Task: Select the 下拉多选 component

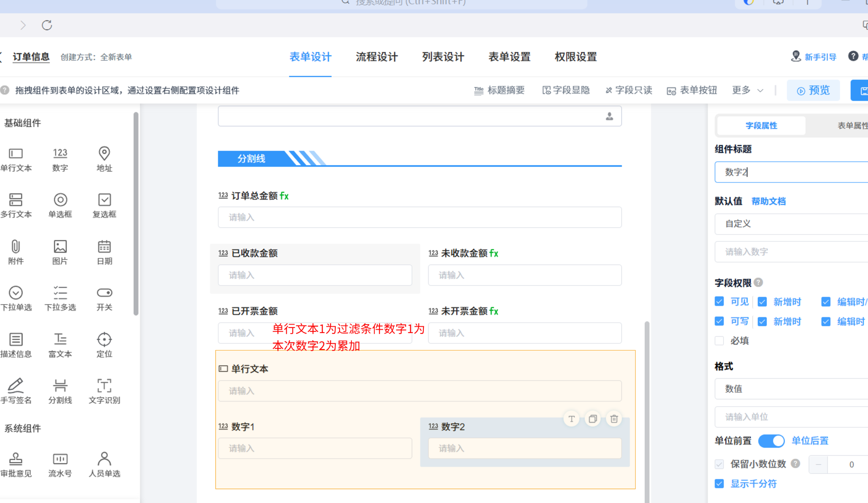Action: point(60,299)
